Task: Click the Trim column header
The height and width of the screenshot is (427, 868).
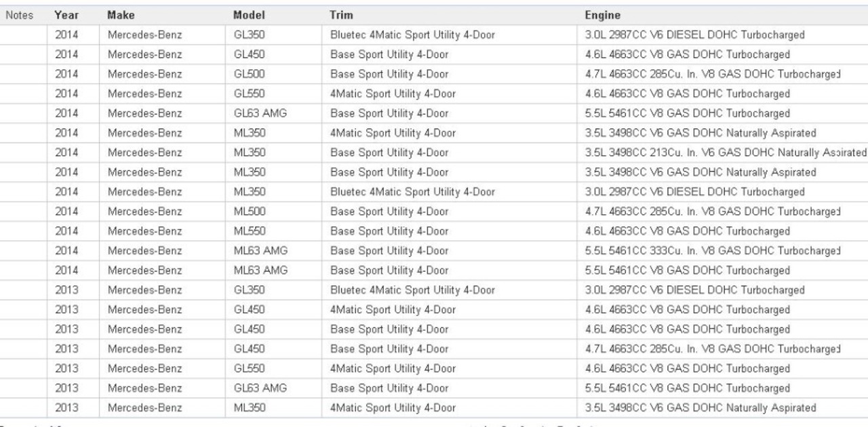Action: tap(341, 14)
